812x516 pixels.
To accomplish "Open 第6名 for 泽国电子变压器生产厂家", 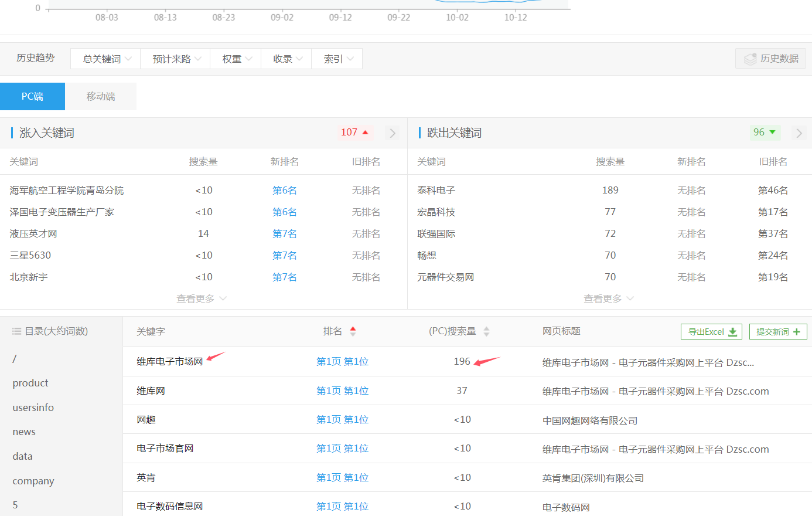I will point(285,212).
